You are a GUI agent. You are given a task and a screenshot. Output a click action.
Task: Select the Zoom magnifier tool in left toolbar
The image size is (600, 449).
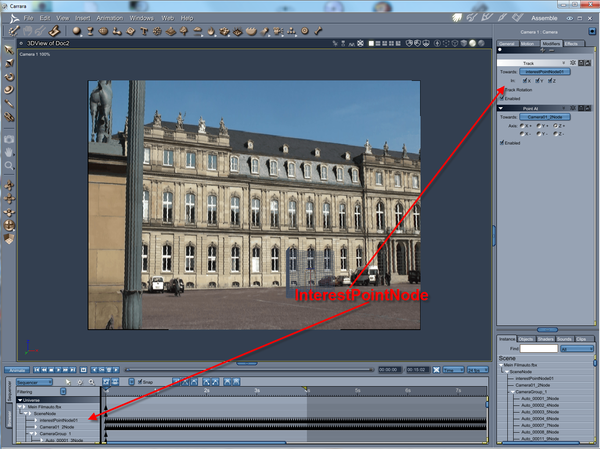(x=9, y=165)
